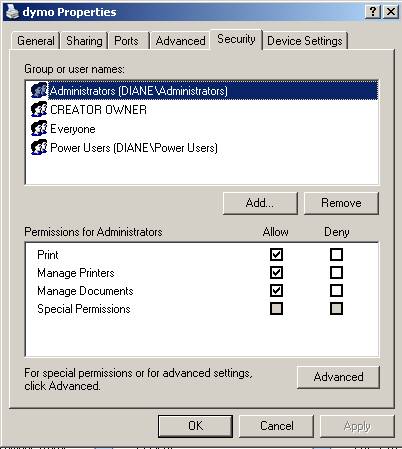Image resolution: width=402 pixels, height=449 pixels.
Task: Uncheck Allow for Print permission
Action: (276, 255)
